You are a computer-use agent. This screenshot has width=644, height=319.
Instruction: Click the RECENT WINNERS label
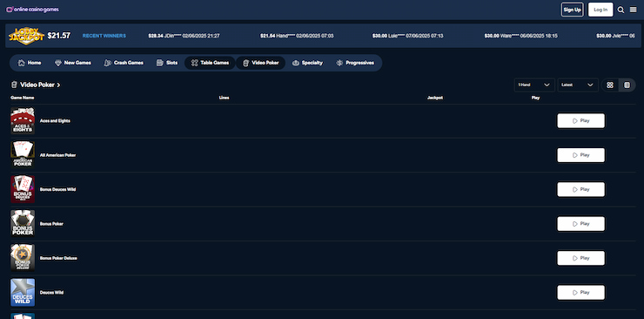104,36
